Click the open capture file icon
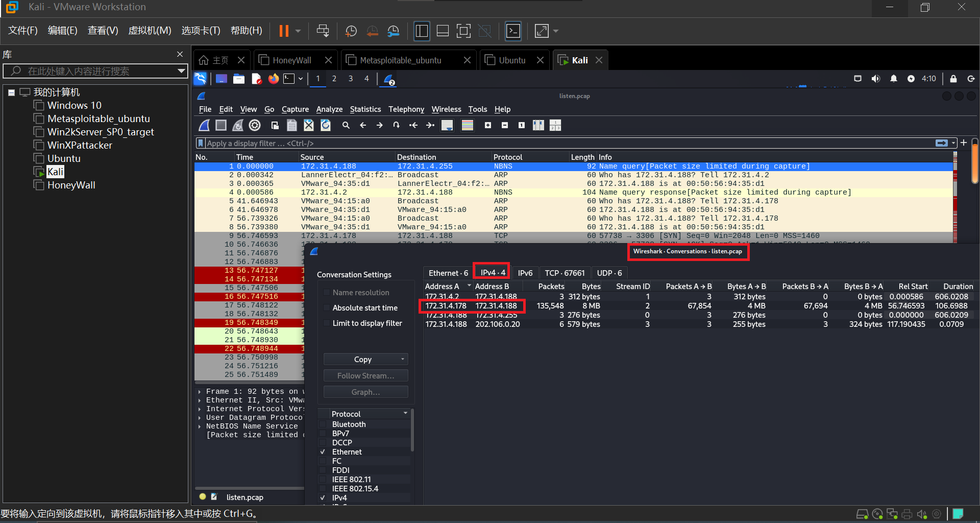The height and width of the screenshot is (523, 980). [x=275, y=125]
